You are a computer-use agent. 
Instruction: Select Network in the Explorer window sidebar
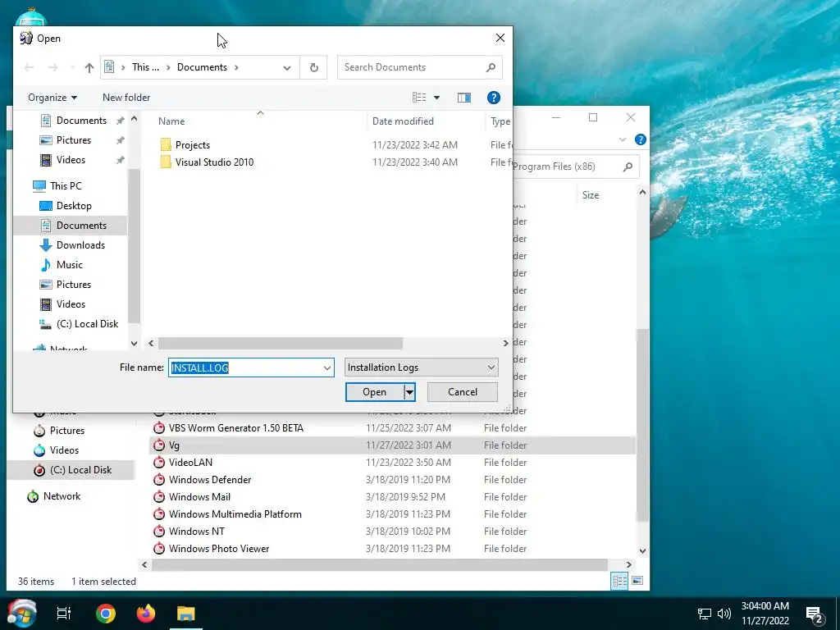62,496
